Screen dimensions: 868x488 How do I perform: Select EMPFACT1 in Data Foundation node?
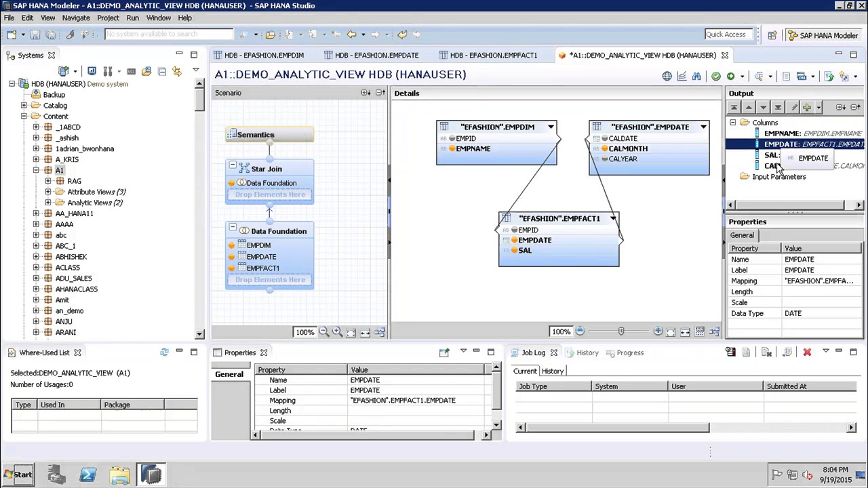(263, 268)
